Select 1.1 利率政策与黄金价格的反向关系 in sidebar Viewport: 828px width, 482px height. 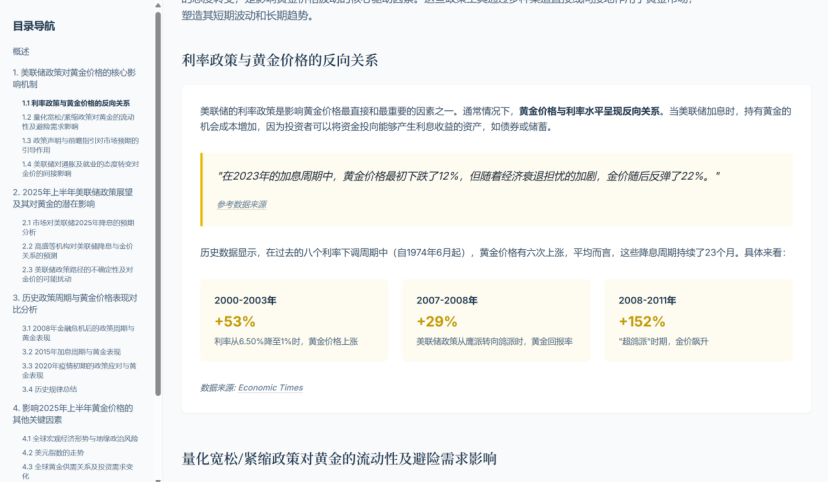point(76,103)
